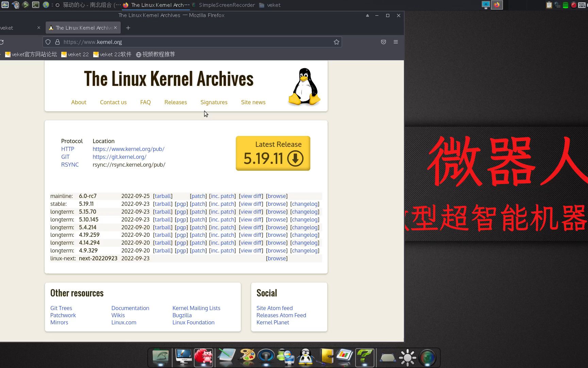Image resolution: width=588 pixels, height=368 pixels.
Task: Click changelog link for longterm 5.15.70
Action: [305, 212]
